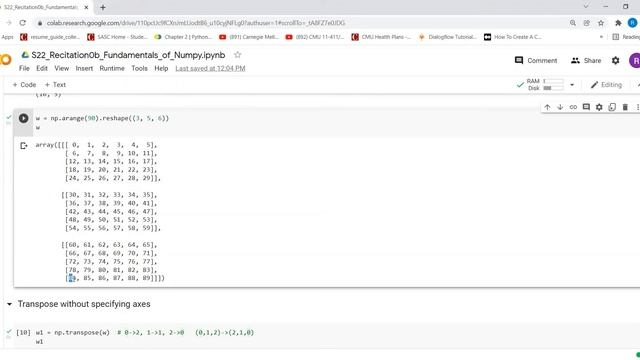The width and height of the screenshot is (640, 360).
Task: Clear the cell output icon
Action: click(x=24, y=145)
